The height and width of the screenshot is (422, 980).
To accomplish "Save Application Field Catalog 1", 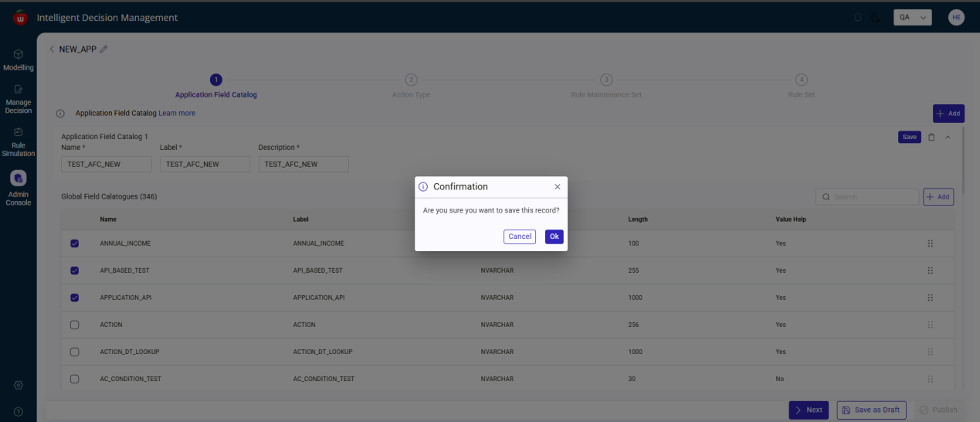I will tap(910, 137).
